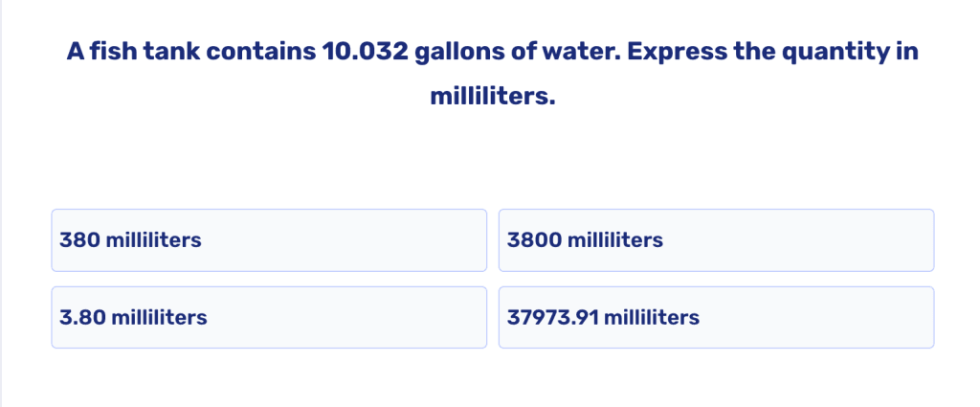Screen dimensions: 980x407
Task: Click the word "milliliters." ending the question
Action: 492,97
